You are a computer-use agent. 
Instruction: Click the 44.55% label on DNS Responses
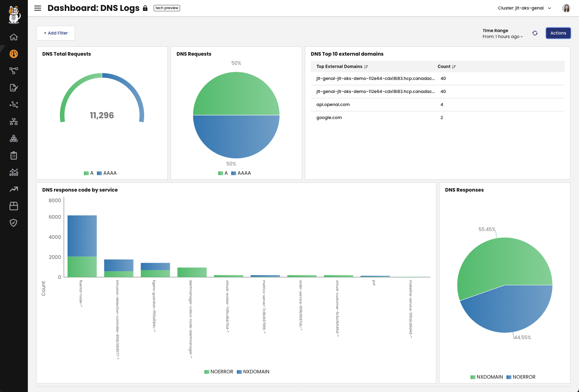coord(522,337)
